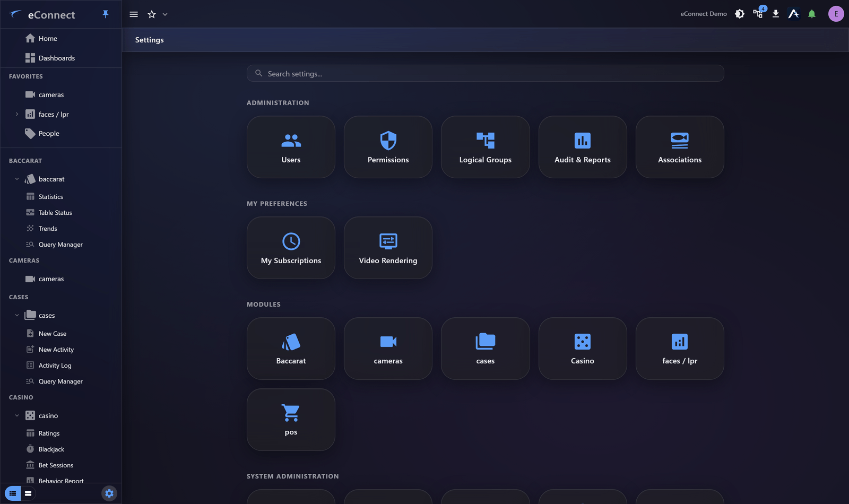Open the Casino module card
The image size is (849, 504).
click(583, 349)
